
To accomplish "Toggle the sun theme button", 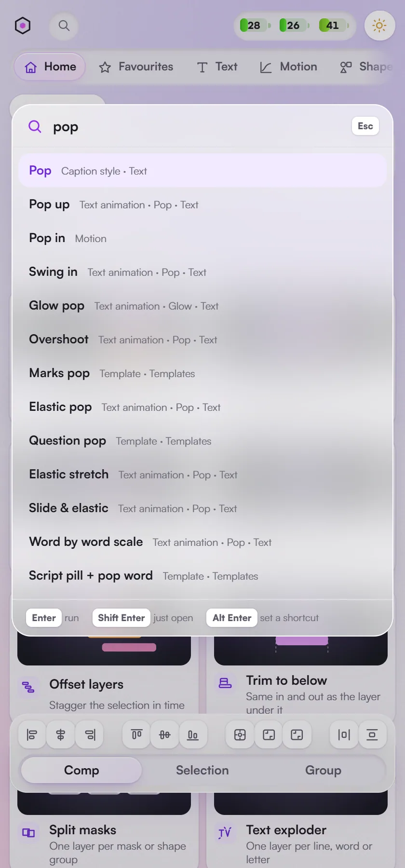I will tap(379, 26).
